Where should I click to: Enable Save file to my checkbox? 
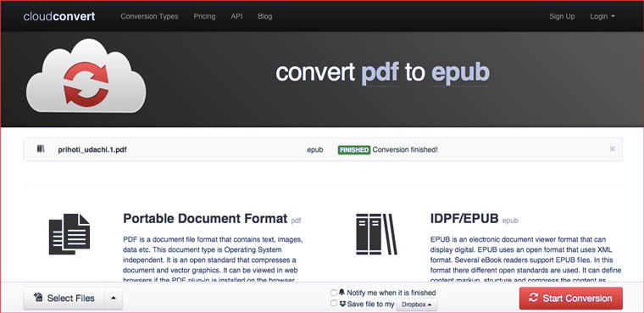(334, 303)
